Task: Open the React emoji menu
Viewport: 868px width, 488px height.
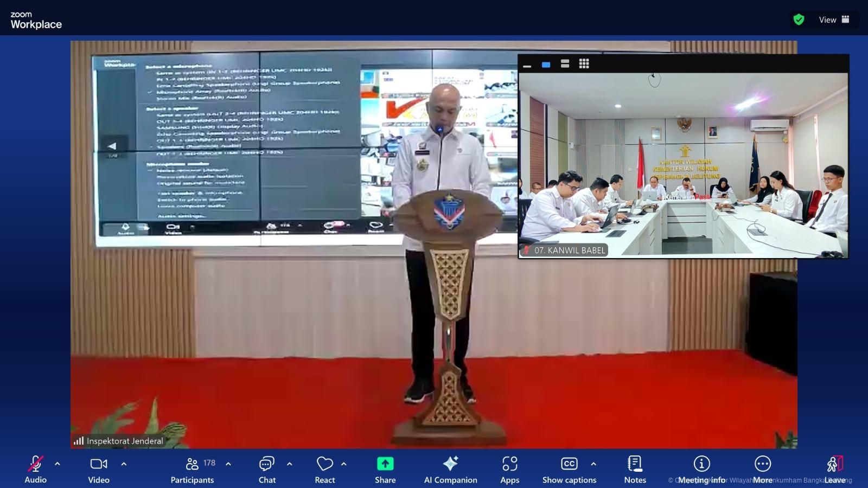Action: tap(324, 469)
